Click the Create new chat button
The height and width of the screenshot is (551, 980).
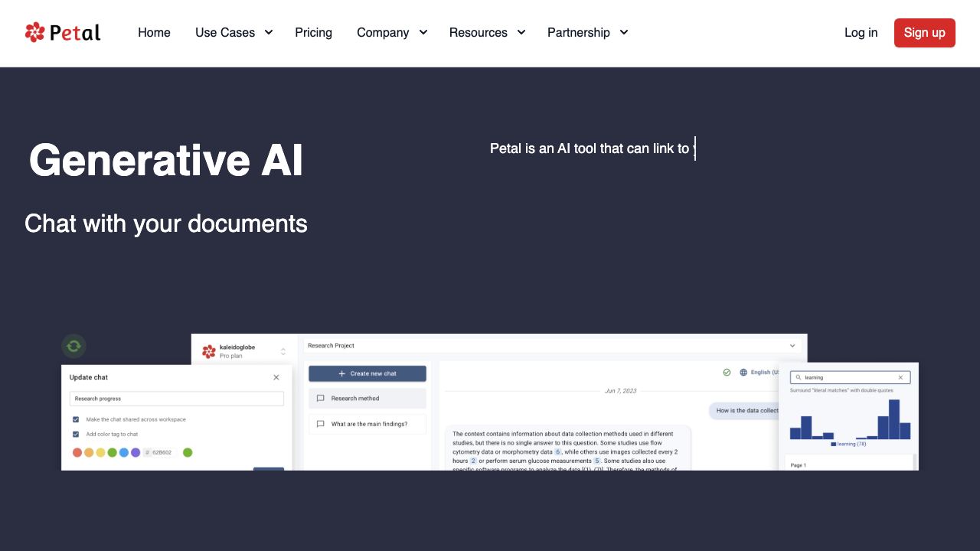367,373
